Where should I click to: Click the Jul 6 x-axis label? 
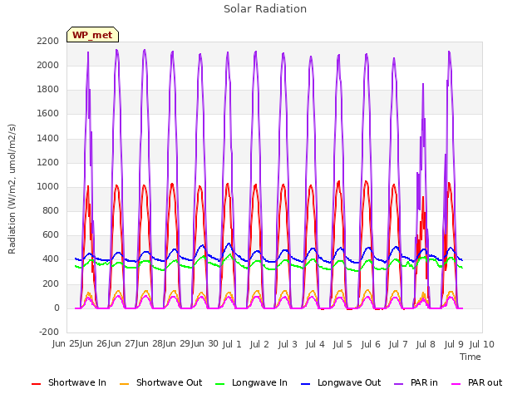coord(371,344)
